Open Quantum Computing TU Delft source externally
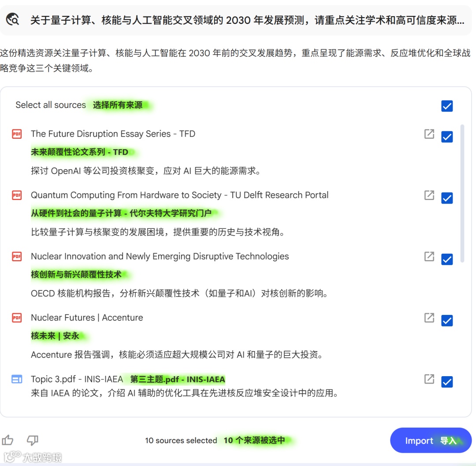This screenshot has height=466, width=476. 429,195
